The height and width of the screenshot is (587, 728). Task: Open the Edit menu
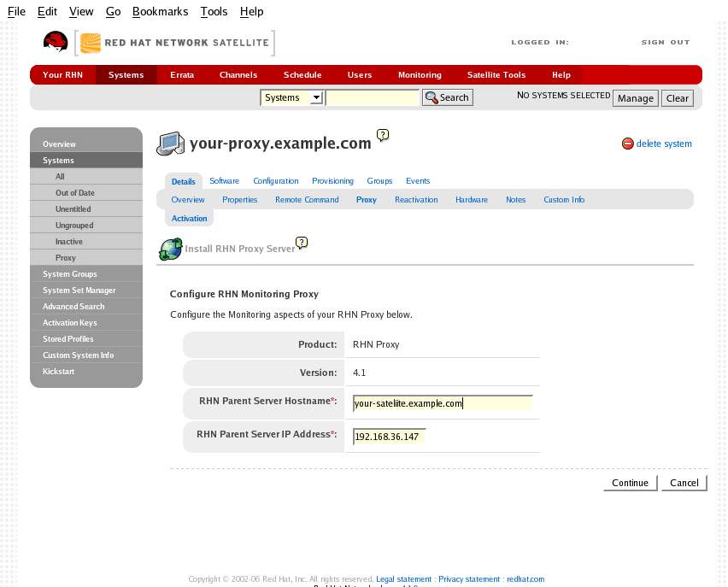(x=47, y=12)
